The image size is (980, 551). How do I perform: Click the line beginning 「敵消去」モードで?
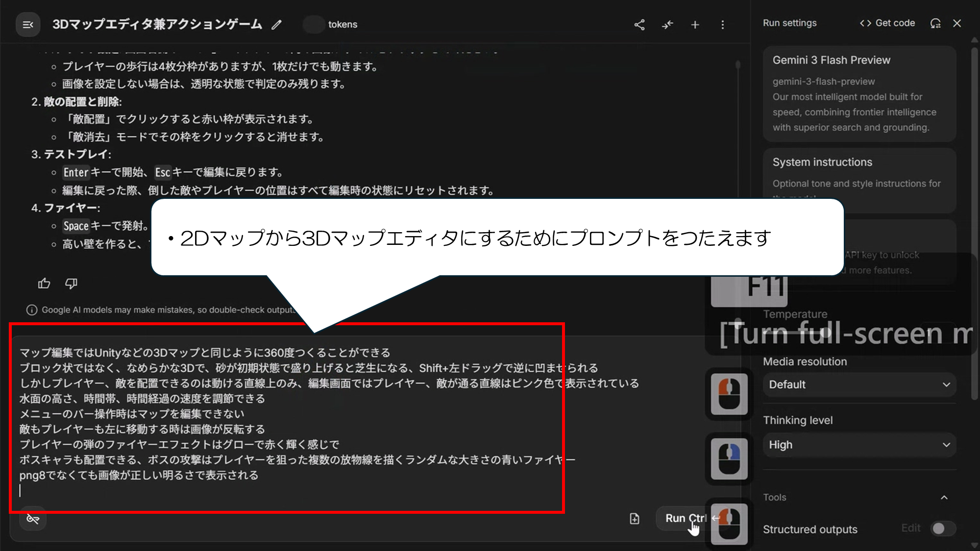194,137
